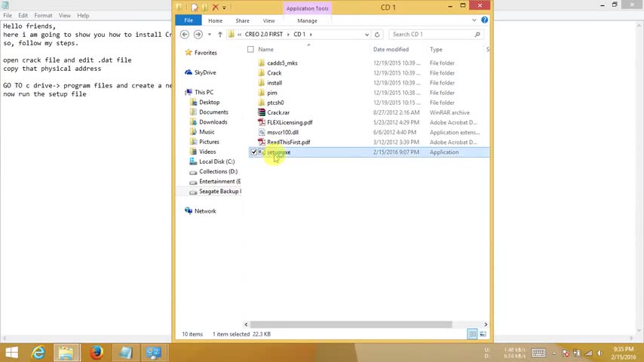This screenshot has height=362, width=644.
Task: Select Local Disk (C:) in navigation pane
Action: coord(216,161)
